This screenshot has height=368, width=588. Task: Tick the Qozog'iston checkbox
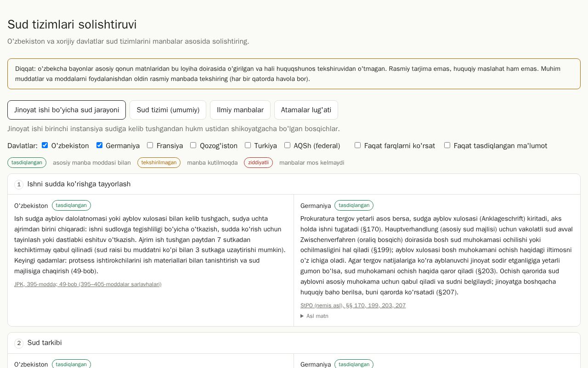pyautogui.click(x=193, y=145)
